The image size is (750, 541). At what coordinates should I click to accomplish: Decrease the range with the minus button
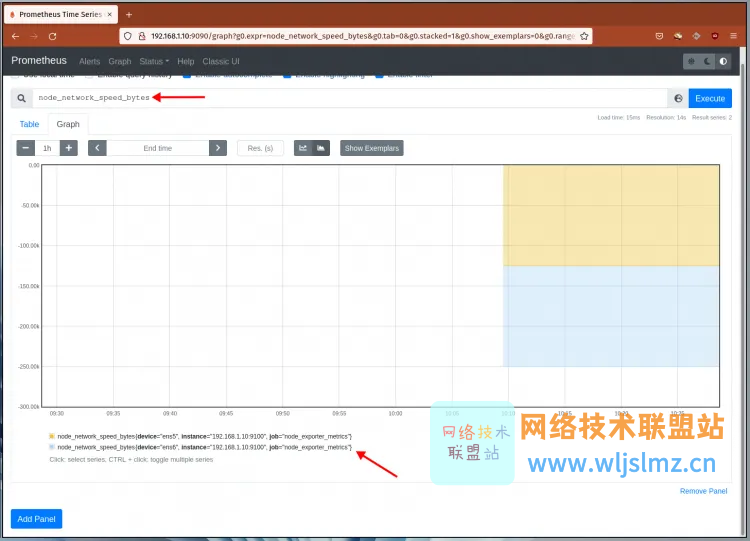pos(26,148)
